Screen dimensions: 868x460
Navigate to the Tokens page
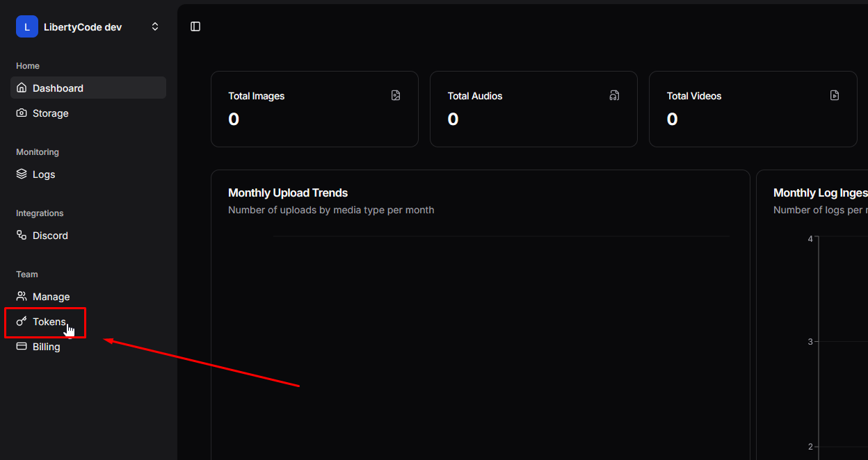pos(49,322)
